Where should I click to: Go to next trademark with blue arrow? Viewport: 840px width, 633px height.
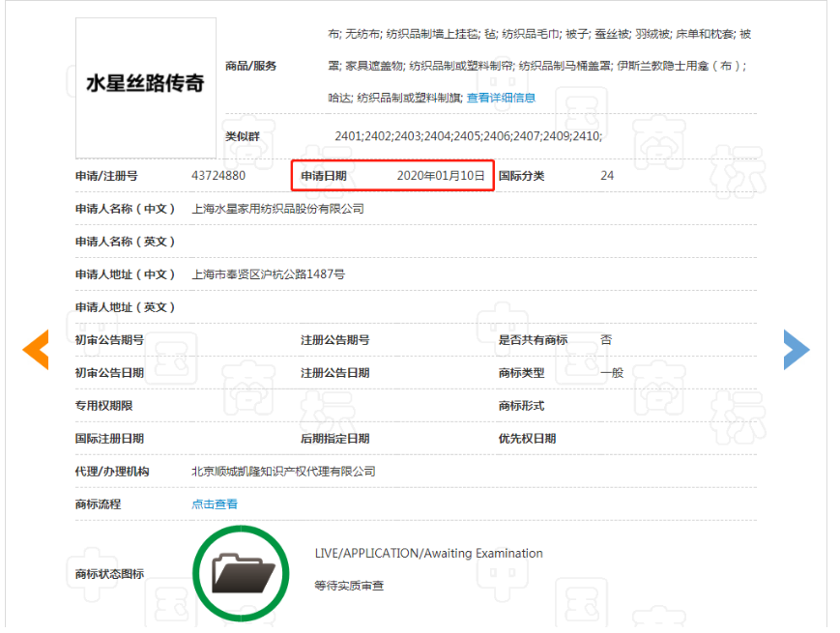[797, 350]
